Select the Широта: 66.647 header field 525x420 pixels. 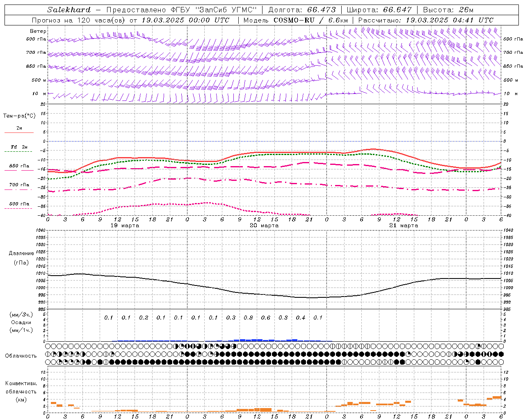(x=379, y=10)
